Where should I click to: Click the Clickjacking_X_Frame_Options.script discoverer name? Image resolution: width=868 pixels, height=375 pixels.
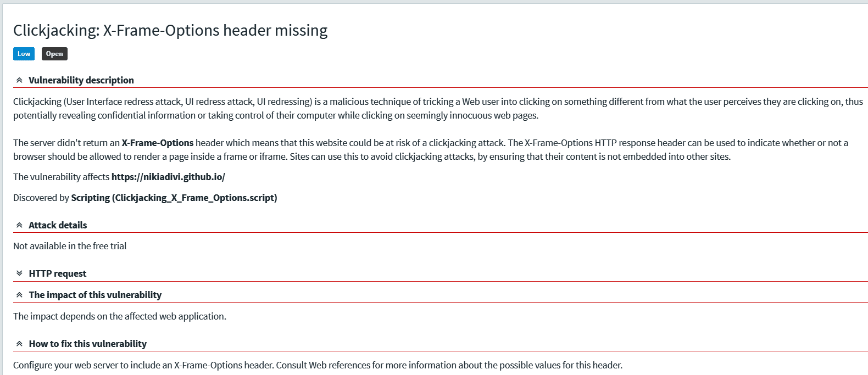174,198
